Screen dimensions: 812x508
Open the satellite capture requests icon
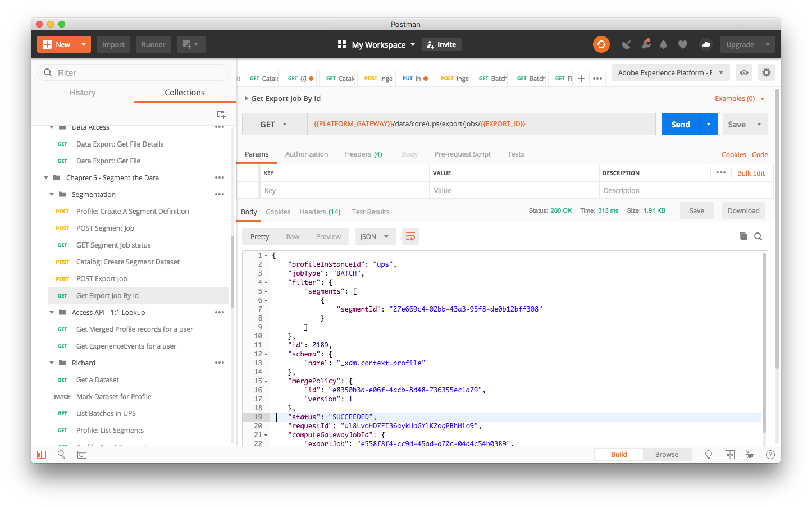pos(627,44)
